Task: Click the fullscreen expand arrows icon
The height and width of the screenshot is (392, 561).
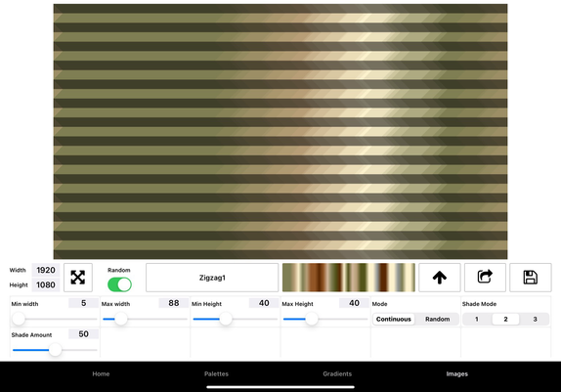Action: coord(78,278)
